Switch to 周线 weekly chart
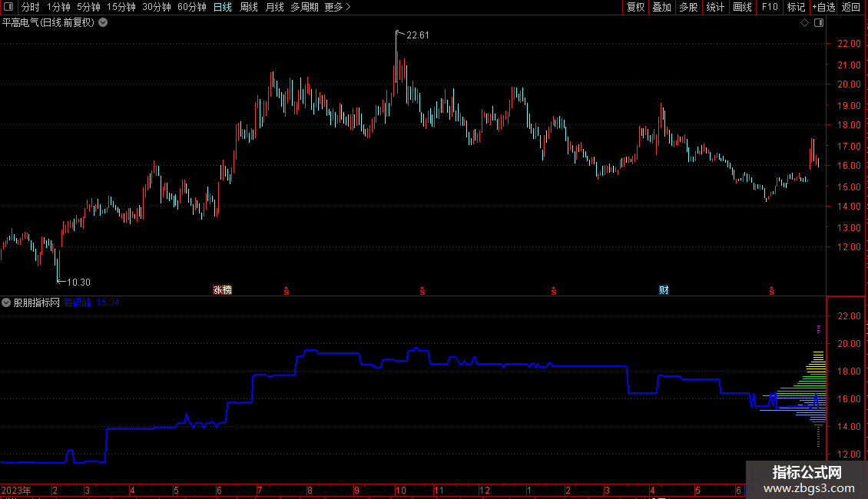The image size is (868, 499). pyautogui.click(x=249, y=7)
